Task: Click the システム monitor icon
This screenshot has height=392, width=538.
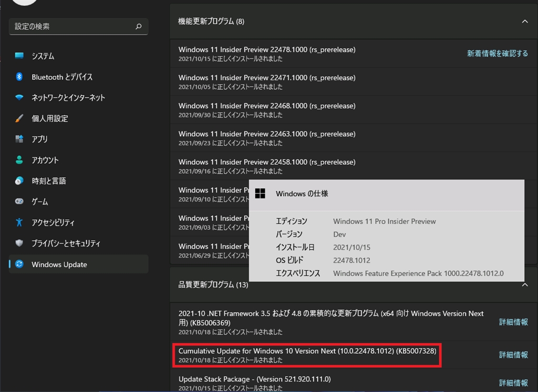Action: pyautogui.click(x=19, y=56)
